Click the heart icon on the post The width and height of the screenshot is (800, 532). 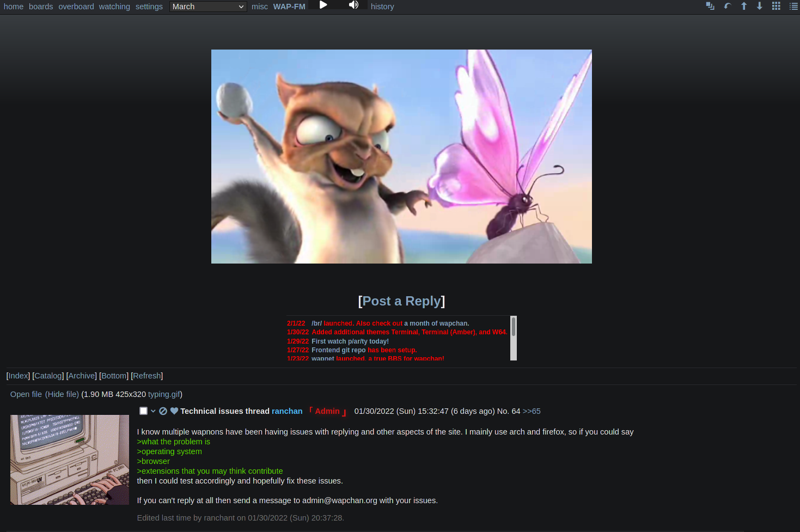pos(174,411)
